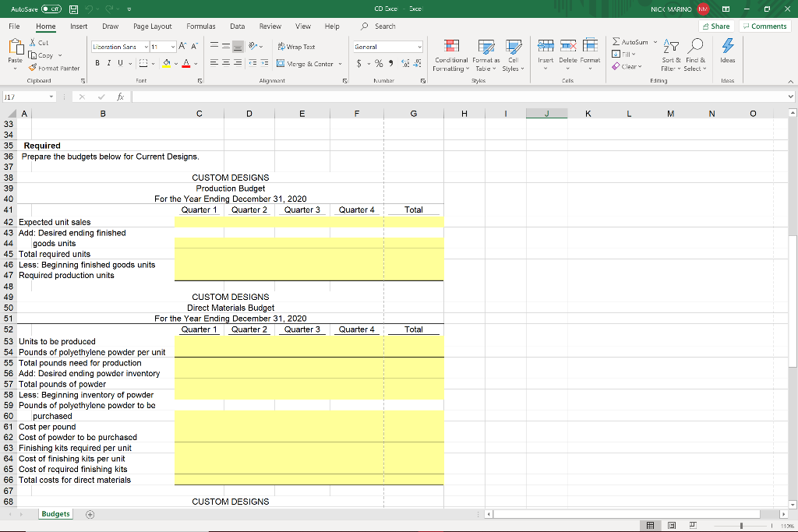Align text left
Viewport: 798px width, 532px height.
(x=214, y=63)
